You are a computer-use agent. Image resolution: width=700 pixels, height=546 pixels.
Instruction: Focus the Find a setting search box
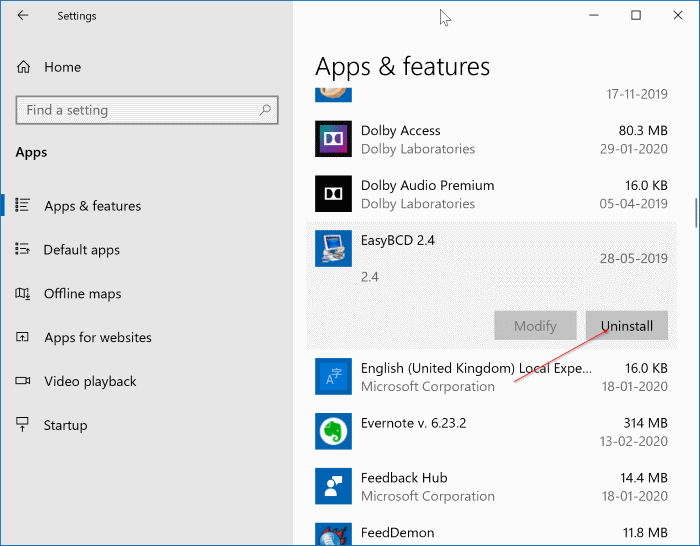pos(147,110)
